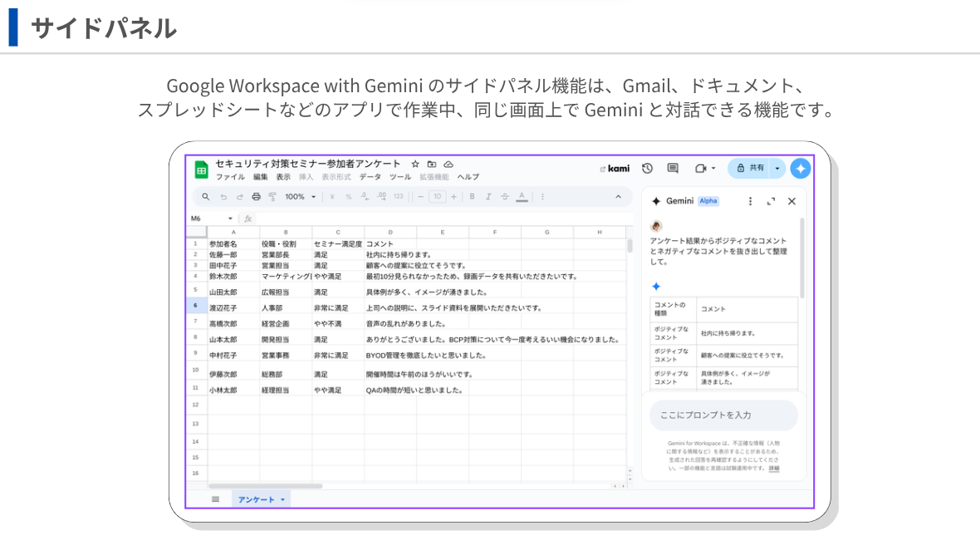Viewport: 980px width, 550px height.
Task: Click the font size field showing 10
Action: 438,197
